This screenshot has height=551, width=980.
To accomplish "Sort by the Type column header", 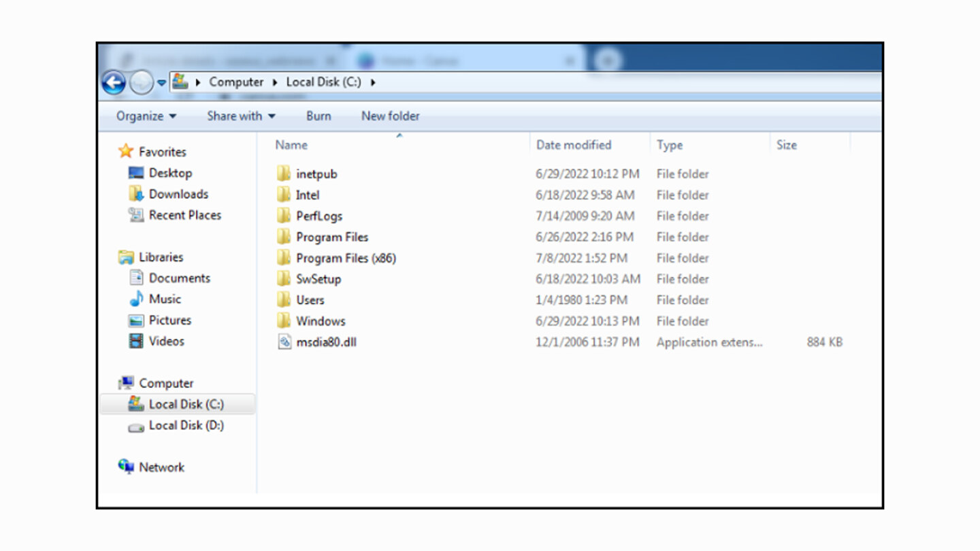I will (x=670, y=145).
